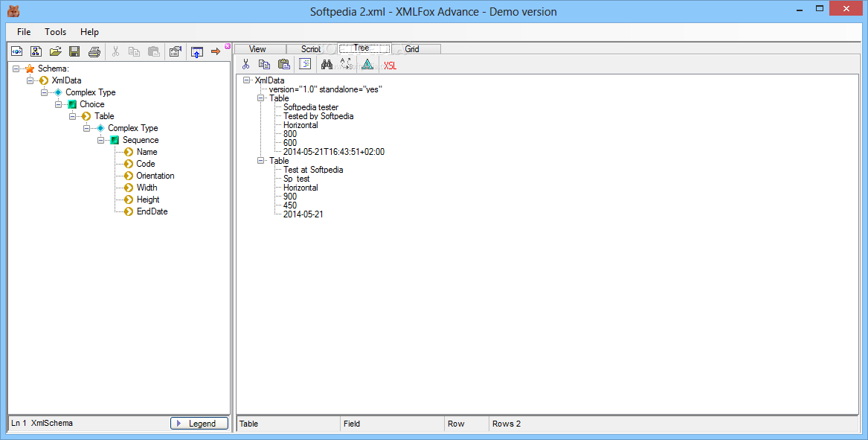
Task: Click the red XSL icon
Action: [390, 66]
